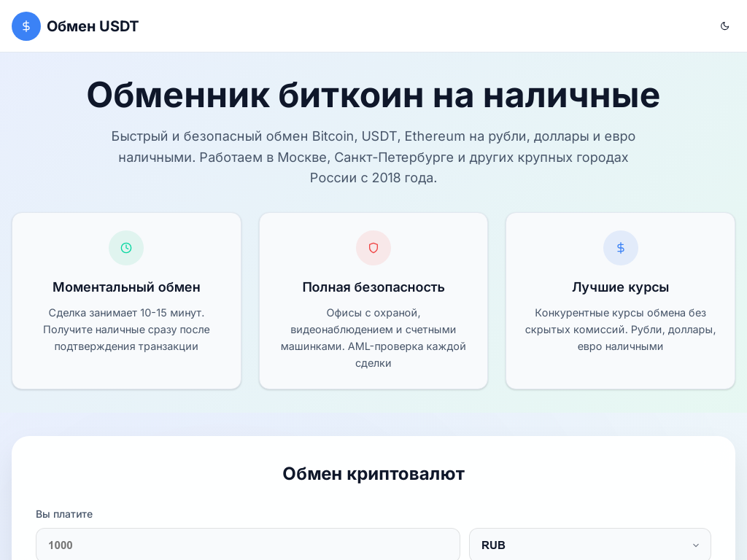Viewport: 747px width, 560px height.
Task: Open the site logo at top left
Action: click(x=74, y=26)
